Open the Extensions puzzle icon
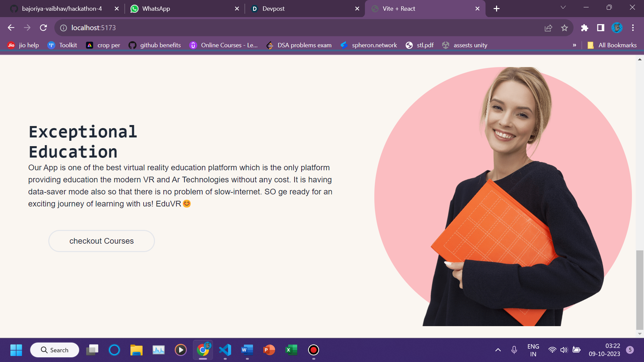The width and height of the screenshot is (644, 362). click(584, 28)
